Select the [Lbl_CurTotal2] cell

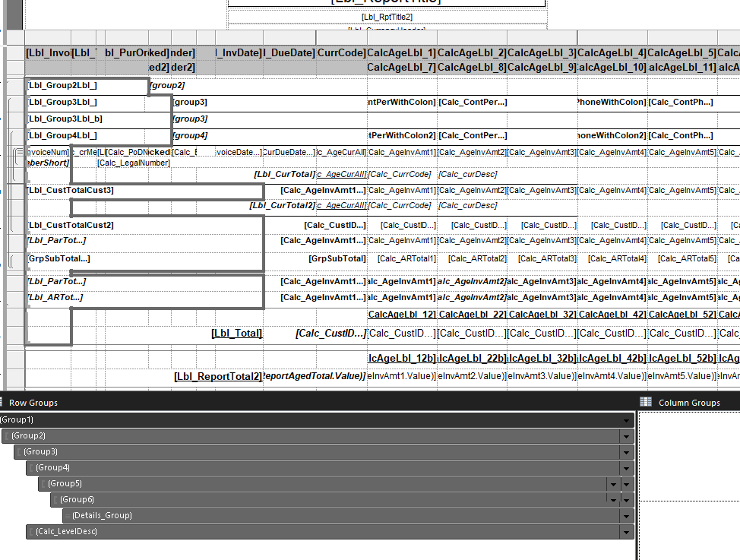pyautogui.click(x=282, y=205)
